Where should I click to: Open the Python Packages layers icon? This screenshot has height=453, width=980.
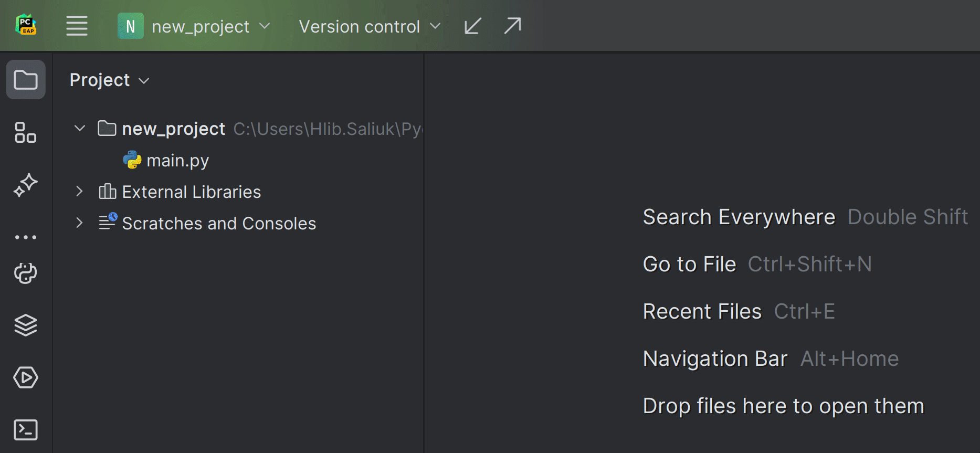point(26,325)
